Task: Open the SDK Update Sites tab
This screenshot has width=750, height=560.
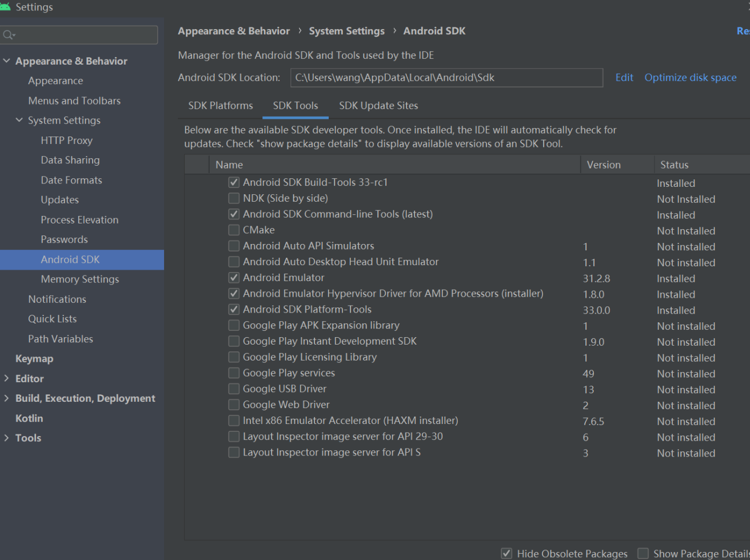Action: coord(378,106)
